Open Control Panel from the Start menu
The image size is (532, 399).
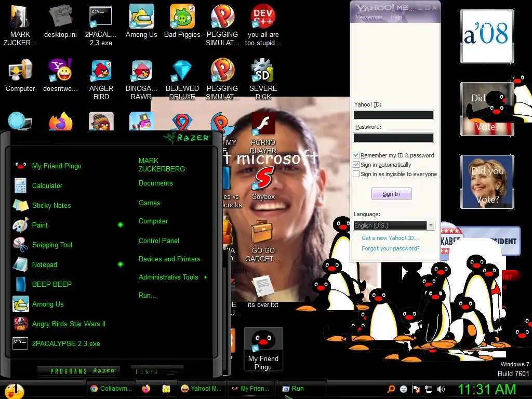click(159, 241)
